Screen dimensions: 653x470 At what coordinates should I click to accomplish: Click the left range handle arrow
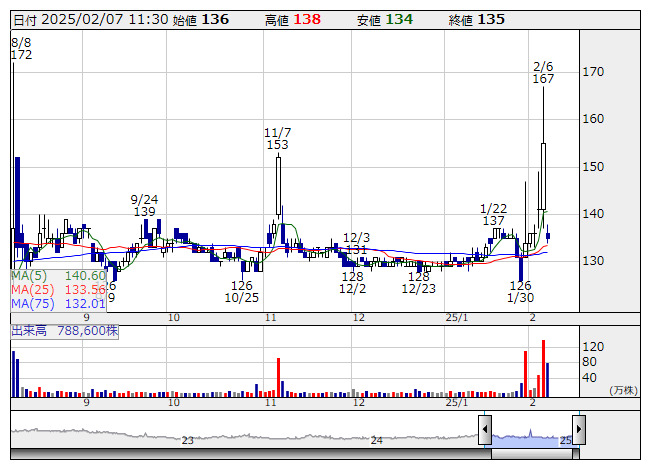485,430
